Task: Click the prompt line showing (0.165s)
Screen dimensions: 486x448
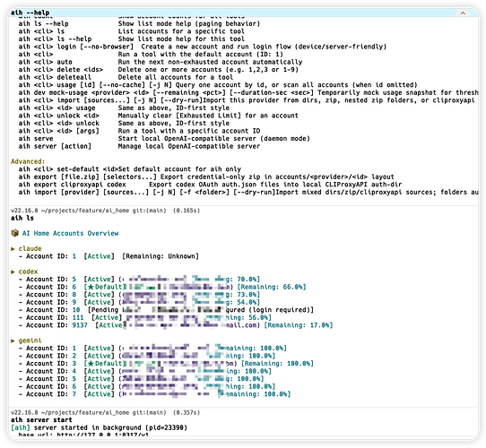Action: pos(106,211)
